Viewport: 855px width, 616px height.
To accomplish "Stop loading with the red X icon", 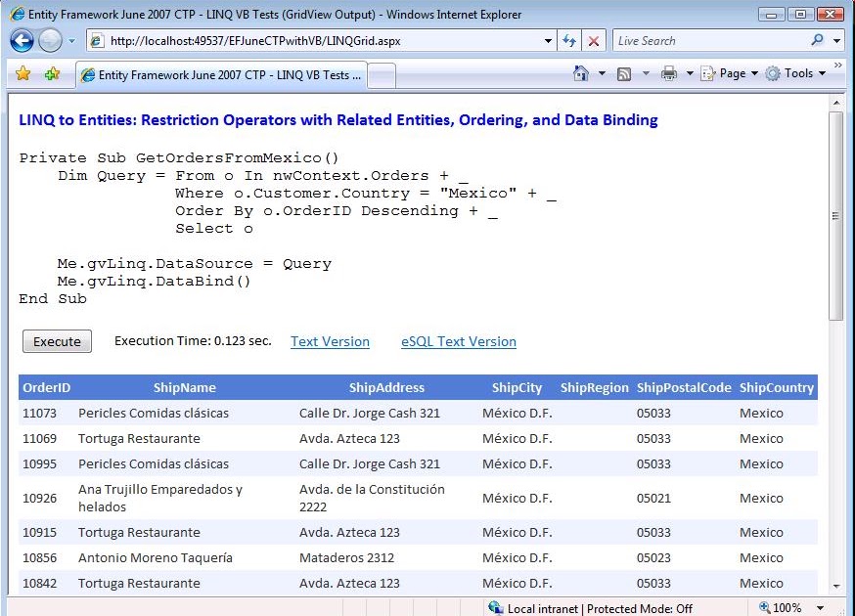I will coord(594,41).
